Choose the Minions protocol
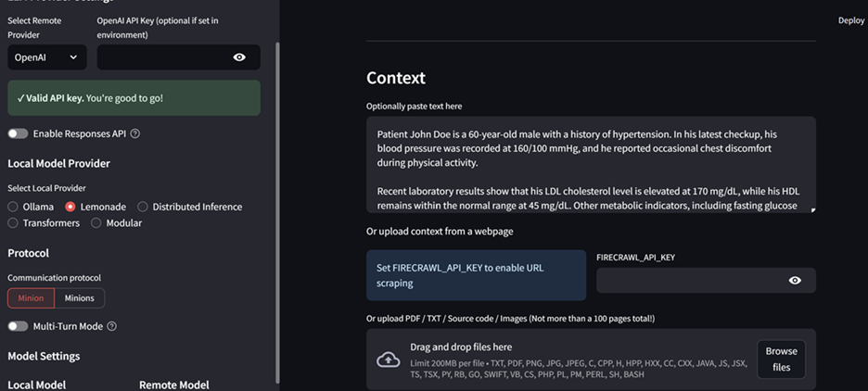This screenshot has height=391, width=868. pyautogui.click(x=80, y=298)
